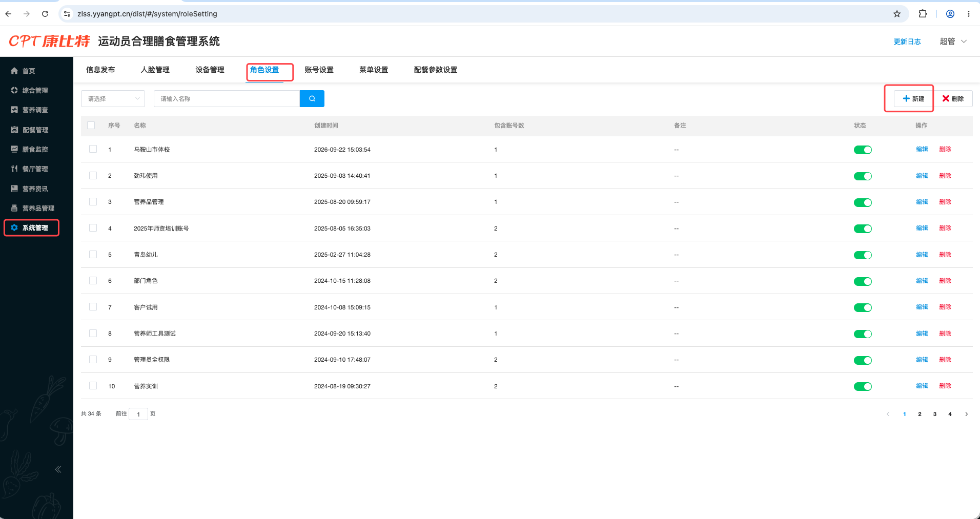Open browser profile avatar icon
This screenshot has width=980, height=519.
click(x=950, y=14)
